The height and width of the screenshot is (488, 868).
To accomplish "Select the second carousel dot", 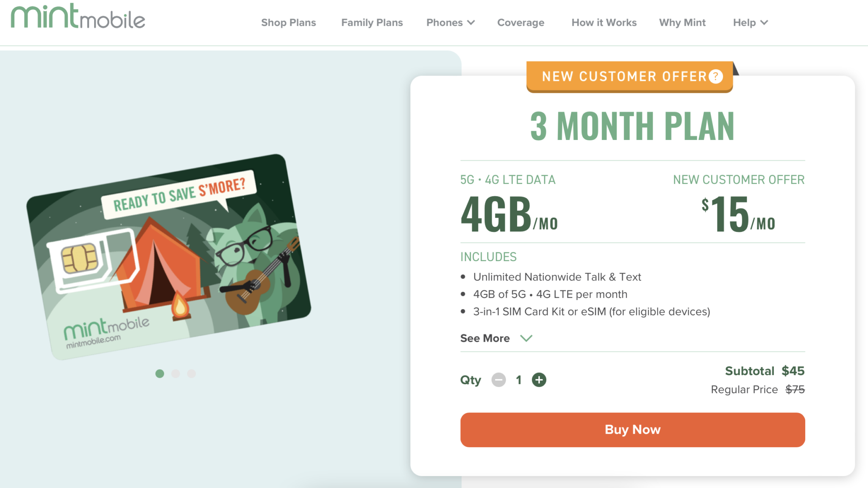I will [176, 374].
